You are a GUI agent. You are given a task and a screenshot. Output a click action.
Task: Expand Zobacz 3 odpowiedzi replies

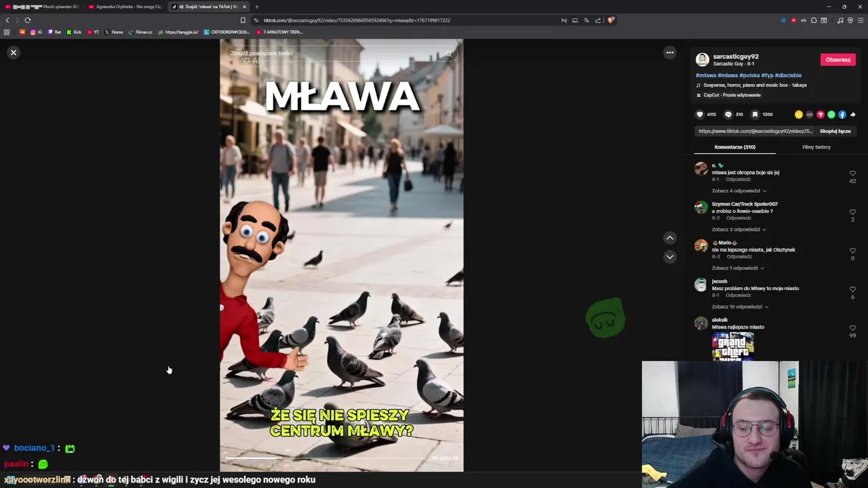pos(738,230)
